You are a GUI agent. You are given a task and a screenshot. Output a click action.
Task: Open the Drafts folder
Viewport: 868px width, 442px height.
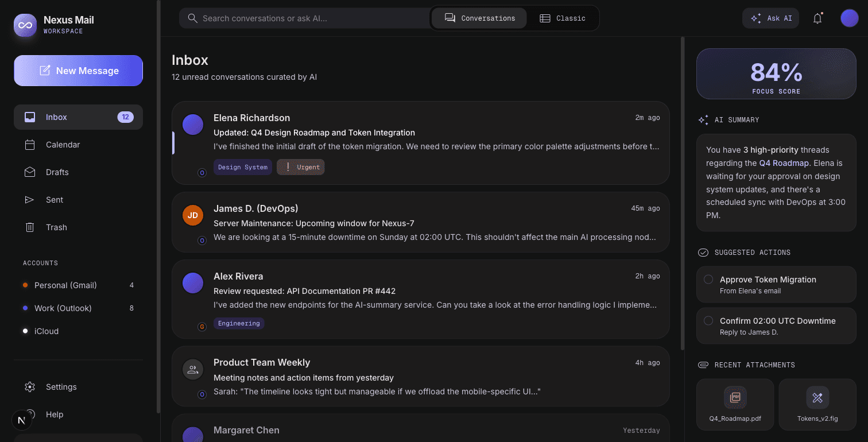click(78, 172)
